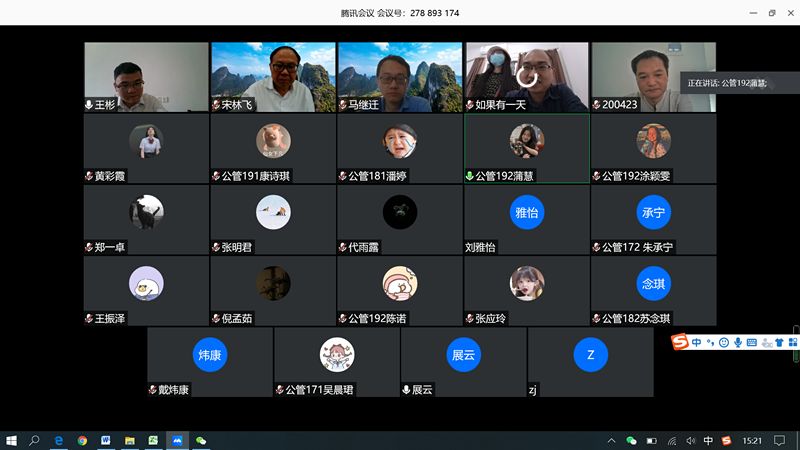Open Tencent Meeting from the taskbar
This screenshot has width=800, height=450.
pos(177,440)
